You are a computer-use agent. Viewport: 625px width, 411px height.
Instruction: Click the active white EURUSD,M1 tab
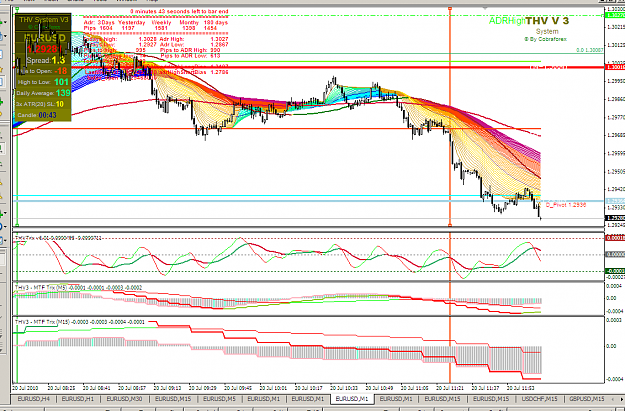352,399
